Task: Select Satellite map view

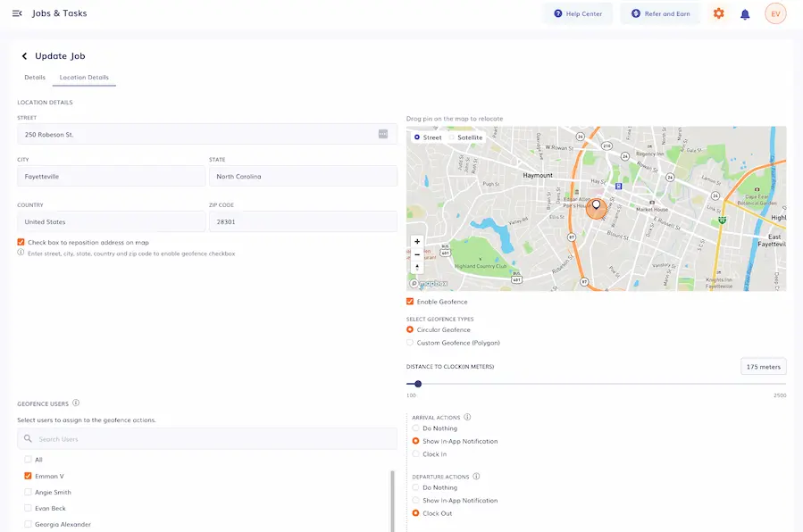Action: [x=452, y=137]
